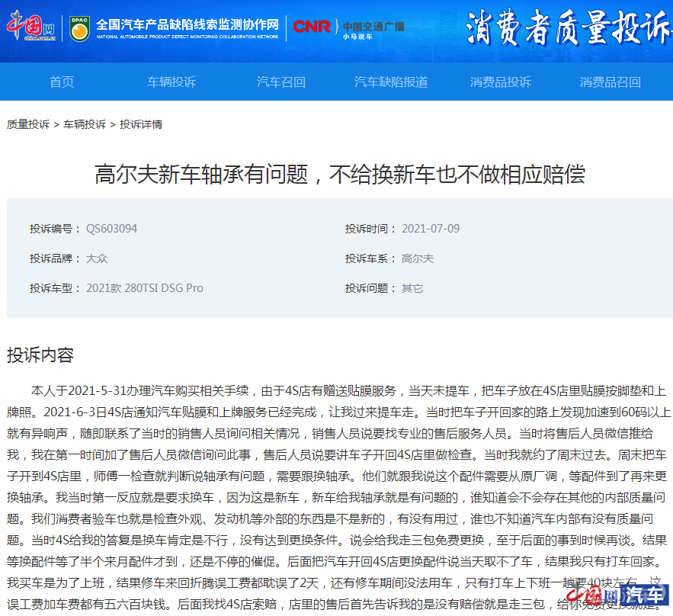The height and width of the screenshot is (616, 673).
Task: Click the 投诉车型 field label
Action: (55, 288)
